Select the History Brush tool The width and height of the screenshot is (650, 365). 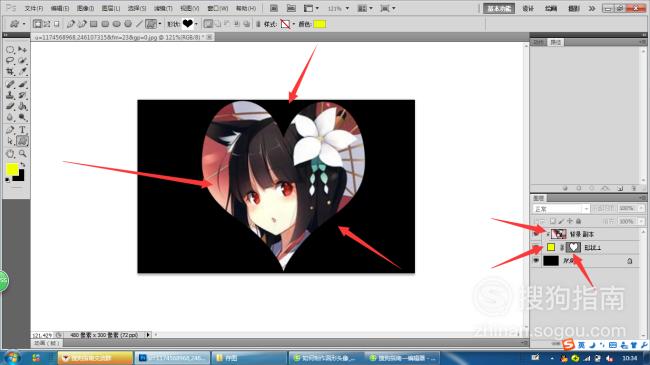coord(22,95)
